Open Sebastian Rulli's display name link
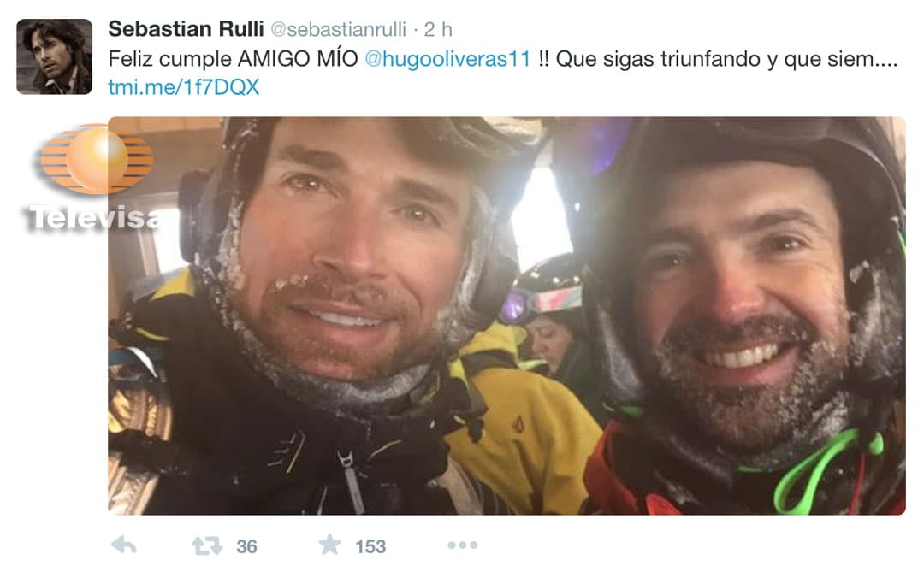 186,28
